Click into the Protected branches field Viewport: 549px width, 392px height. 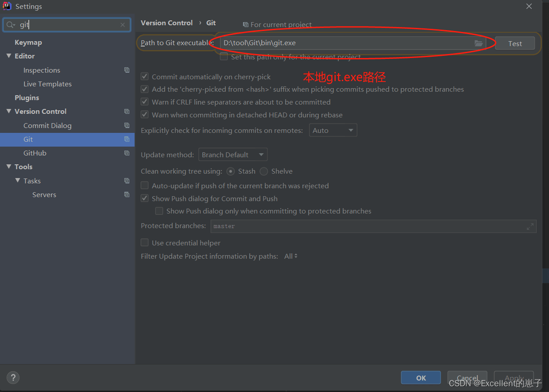(x=373, y=226)
